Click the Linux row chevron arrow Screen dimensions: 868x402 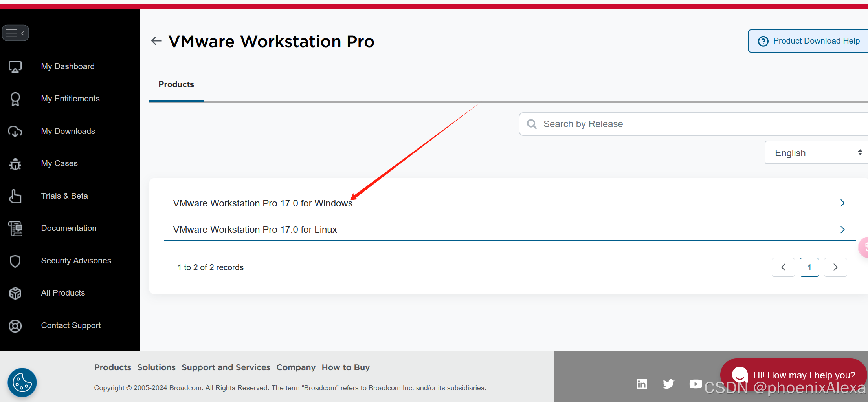[842, 230]
